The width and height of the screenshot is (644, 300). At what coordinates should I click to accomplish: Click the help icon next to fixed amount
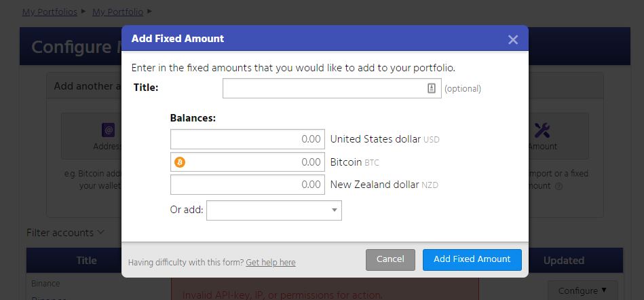click(559, 186)
